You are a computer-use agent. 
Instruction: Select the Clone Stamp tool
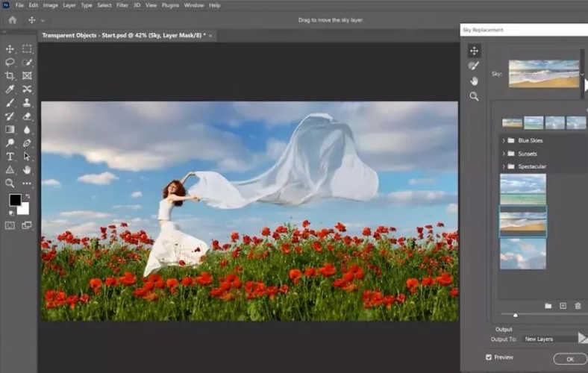[27, 103]
